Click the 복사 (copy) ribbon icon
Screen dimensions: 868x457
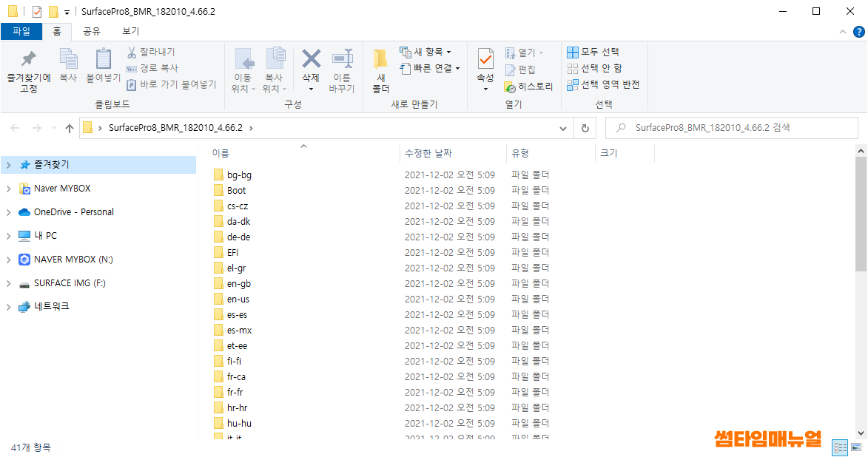68,58
